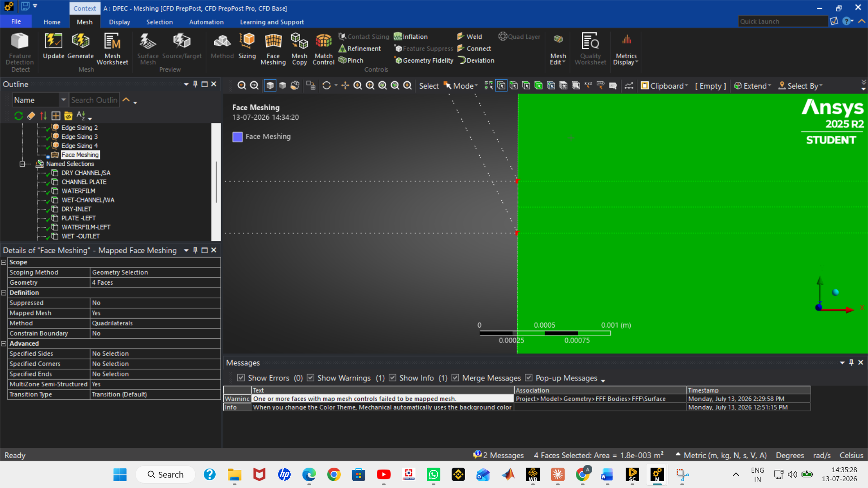Click the A-Z sort icon in Outline

point(81,116)
